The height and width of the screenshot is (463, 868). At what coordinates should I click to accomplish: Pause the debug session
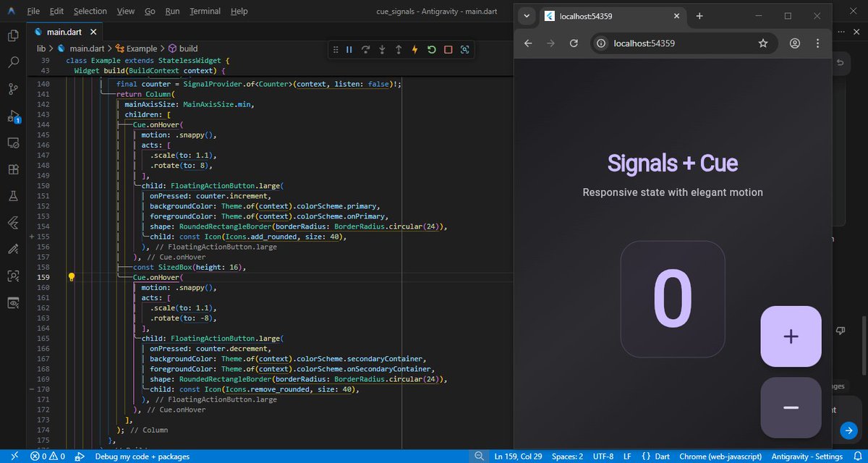349,50
